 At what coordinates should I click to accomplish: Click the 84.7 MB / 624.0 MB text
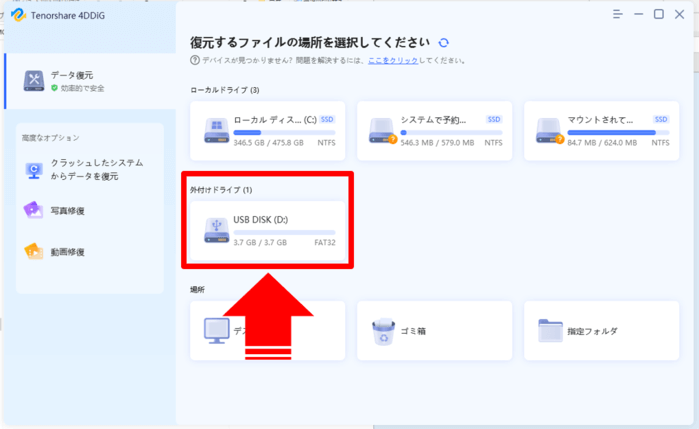point(602,143)
